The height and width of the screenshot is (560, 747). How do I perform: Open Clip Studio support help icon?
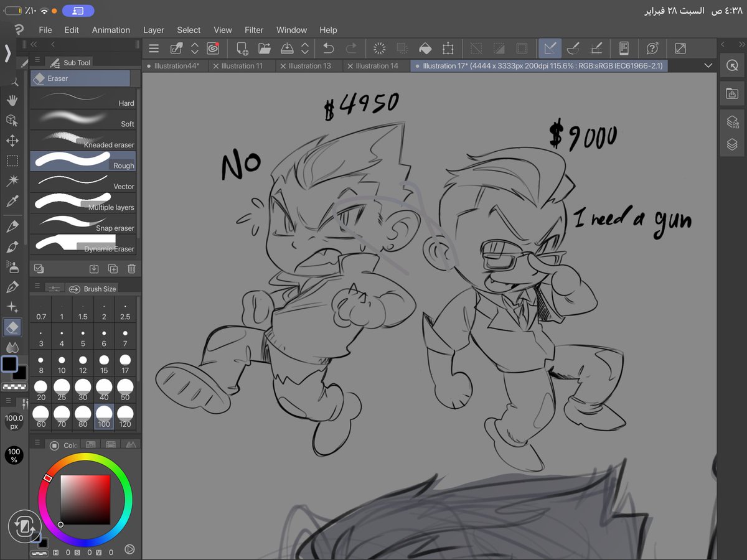tap(652, 48)
